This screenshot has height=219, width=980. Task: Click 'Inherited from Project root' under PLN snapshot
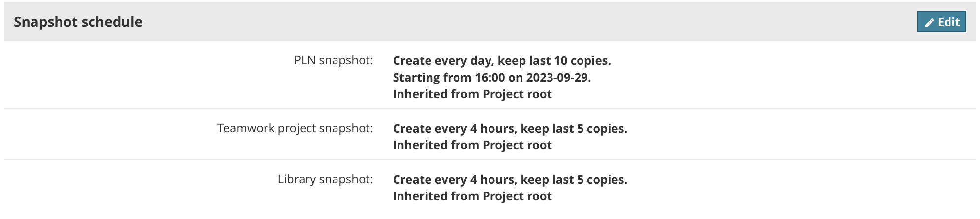472,94
